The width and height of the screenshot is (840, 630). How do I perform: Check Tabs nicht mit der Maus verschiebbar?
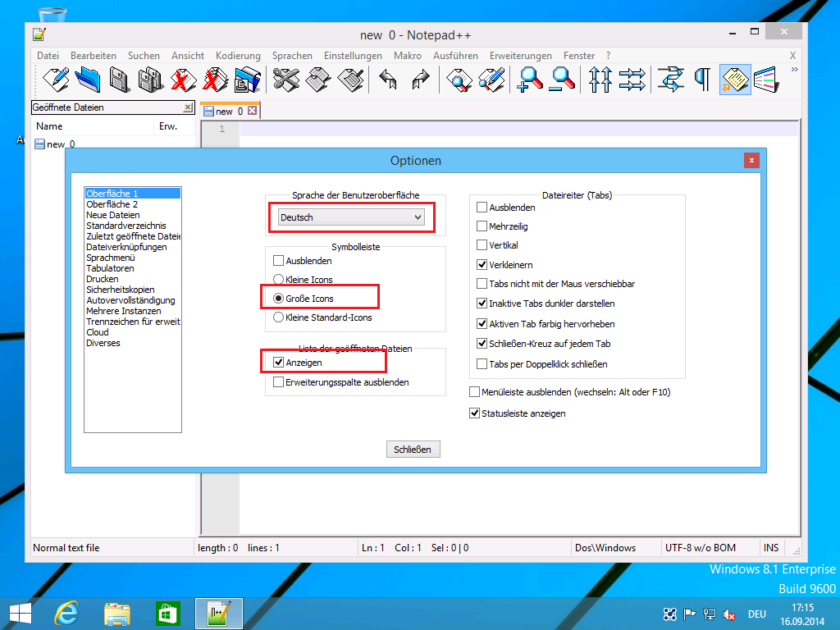click(482, 283)
